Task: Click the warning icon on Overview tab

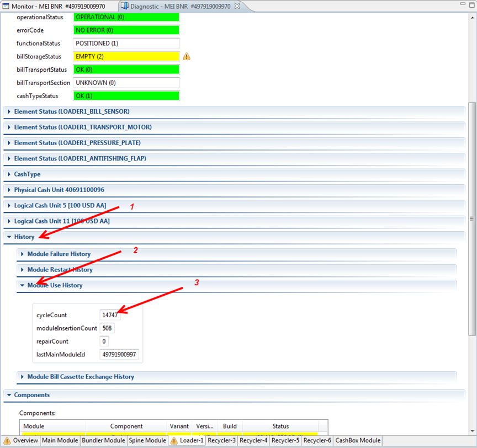Action: [7, 441]
